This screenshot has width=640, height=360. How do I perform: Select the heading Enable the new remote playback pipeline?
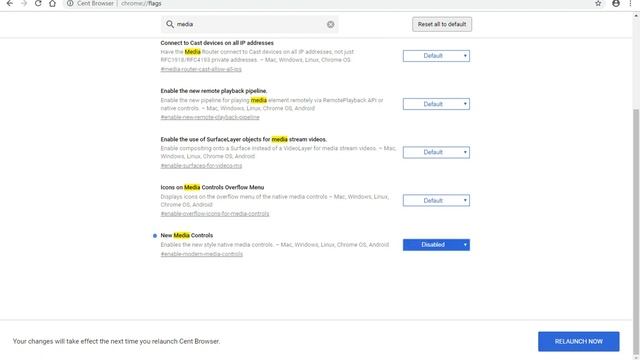(x=213, y=91)
